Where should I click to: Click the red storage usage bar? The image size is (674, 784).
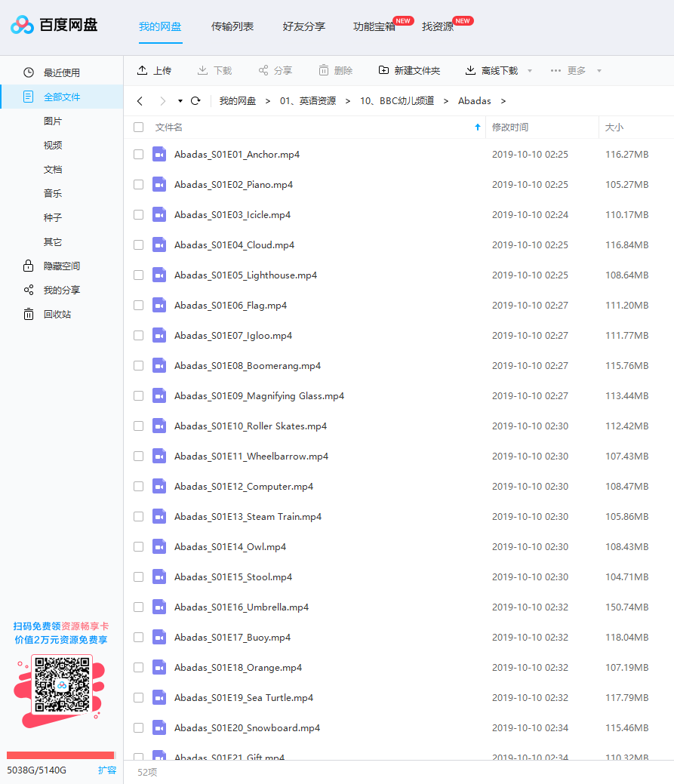pos(60,755)
